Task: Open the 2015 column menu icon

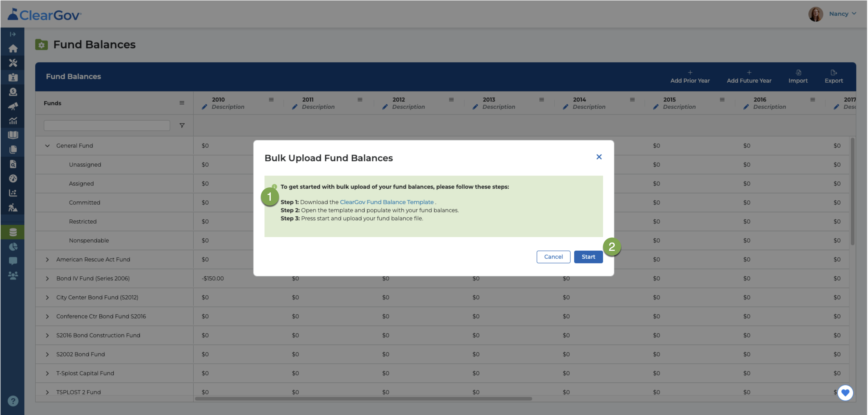Action: (x=722, y=99)
